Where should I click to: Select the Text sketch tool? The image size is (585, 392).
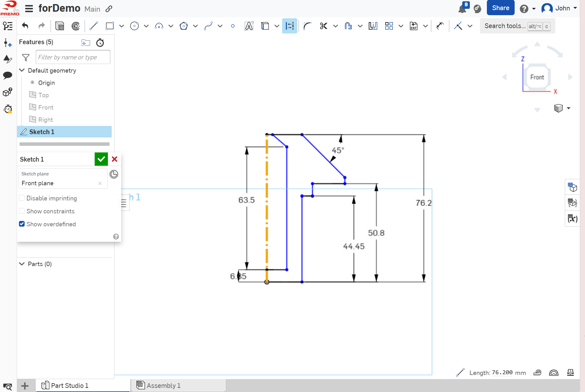pyautogui.click(x=249, y=26)
